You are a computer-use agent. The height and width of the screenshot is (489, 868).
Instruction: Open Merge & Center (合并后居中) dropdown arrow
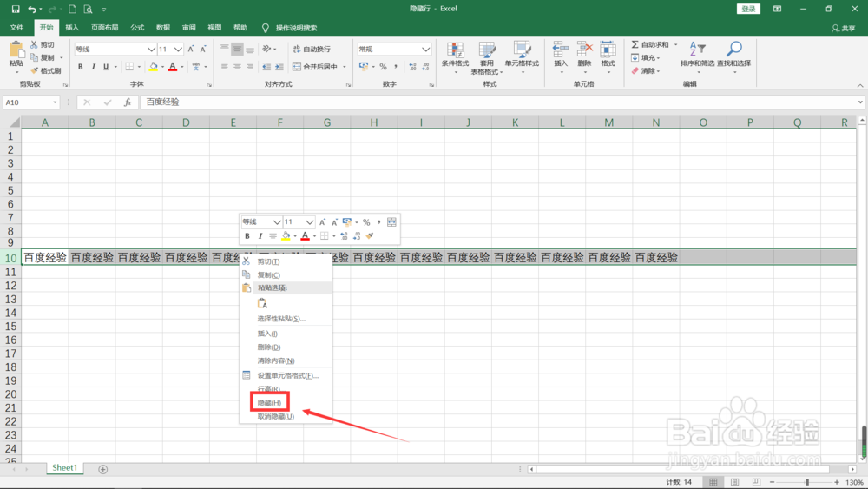[345, 67]
